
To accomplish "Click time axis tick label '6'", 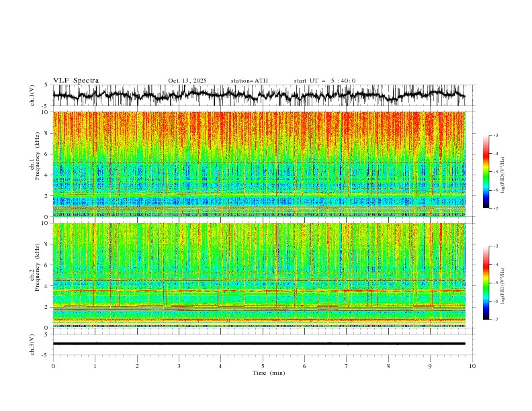I will click(304, 366).
